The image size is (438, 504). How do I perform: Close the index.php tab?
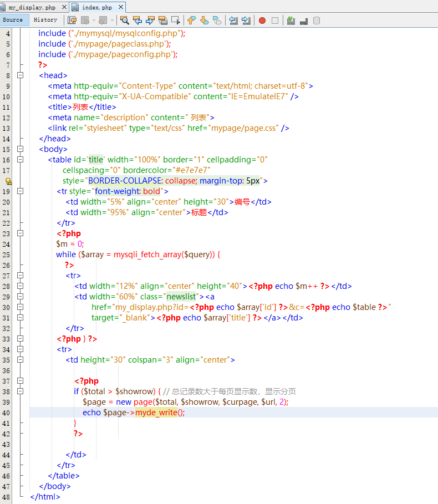(120, 7)
